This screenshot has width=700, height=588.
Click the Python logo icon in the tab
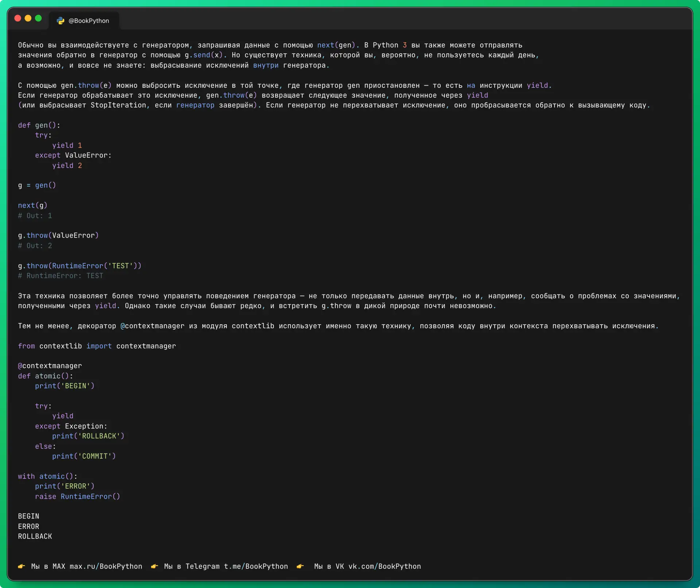click(x=61, y=21)
